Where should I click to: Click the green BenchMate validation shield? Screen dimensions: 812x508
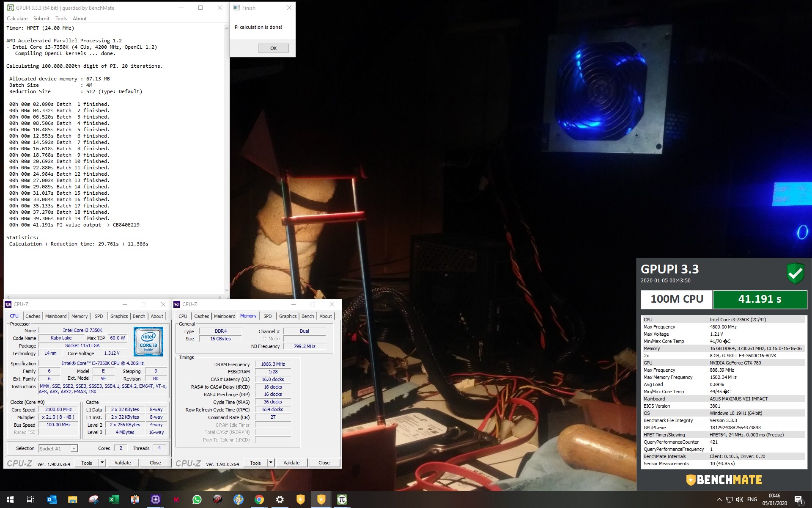click(796, 273)
